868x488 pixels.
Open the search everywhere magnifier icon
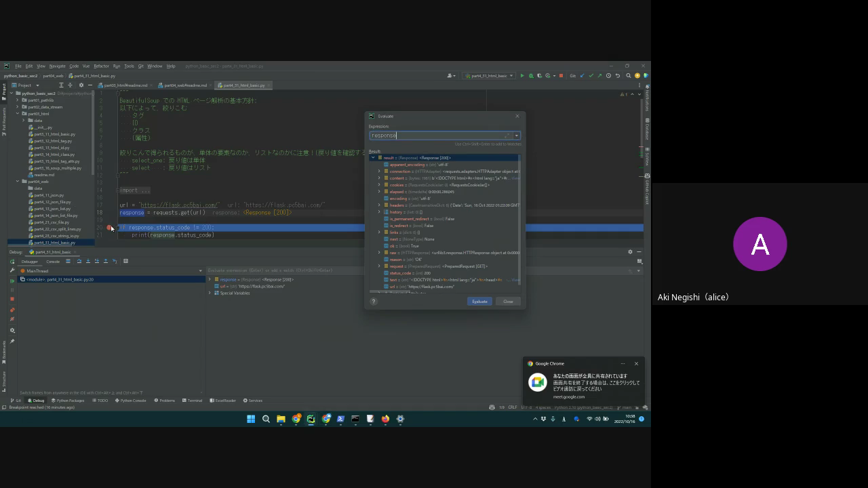(629, 76)
